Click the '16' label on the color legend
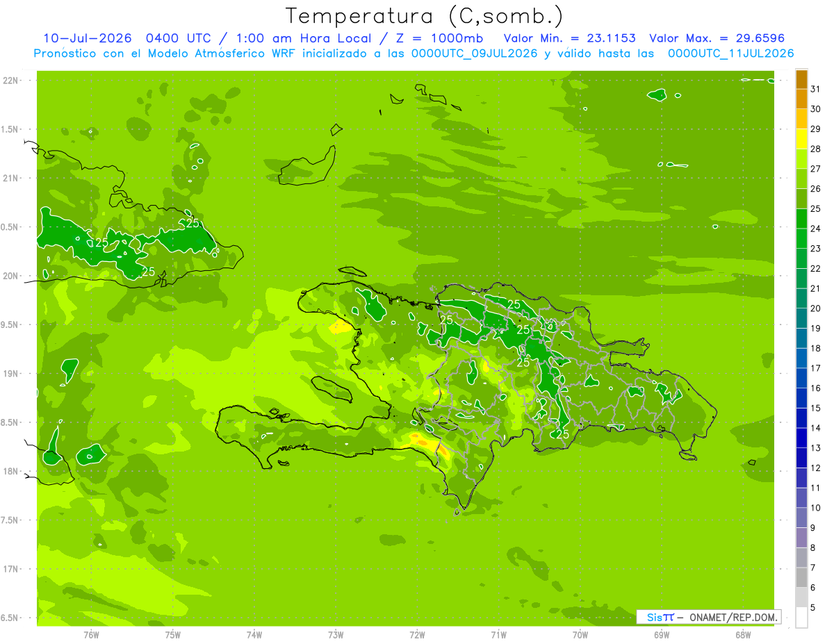Screen dimensions: 834x644 (815, 388)
